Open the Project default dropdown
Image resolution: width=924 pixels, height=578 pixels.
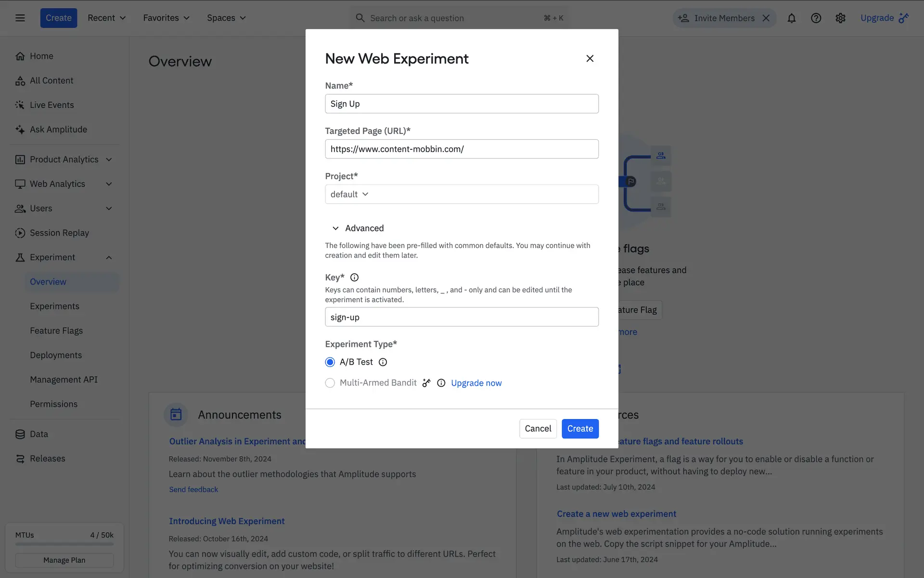[x=349, y=194]
